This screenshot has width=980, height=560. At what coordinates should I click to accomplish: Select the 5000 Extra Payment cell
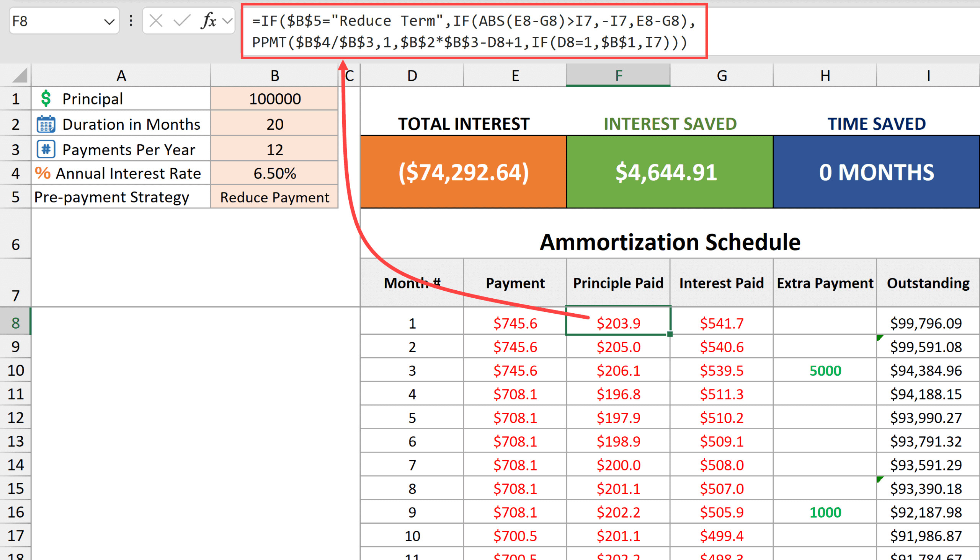[825, 370]
